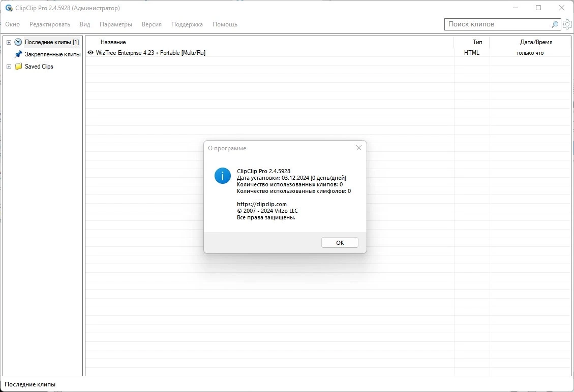Click the ClipClip app logo in title bar
The image size is (574, 392).
point(9,8)
